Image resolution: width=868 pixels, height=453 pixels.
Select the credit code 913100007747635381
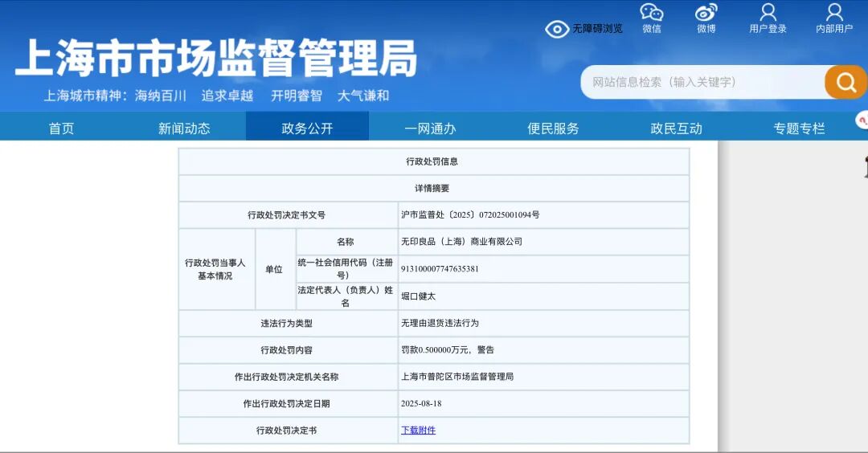440,269
